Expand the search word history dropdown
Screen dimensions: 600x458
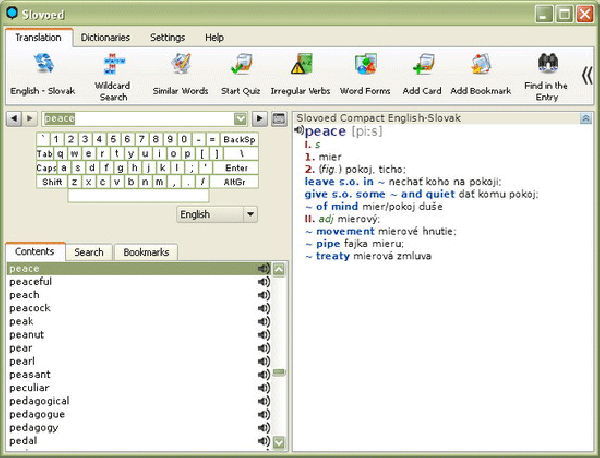[241, 119]
